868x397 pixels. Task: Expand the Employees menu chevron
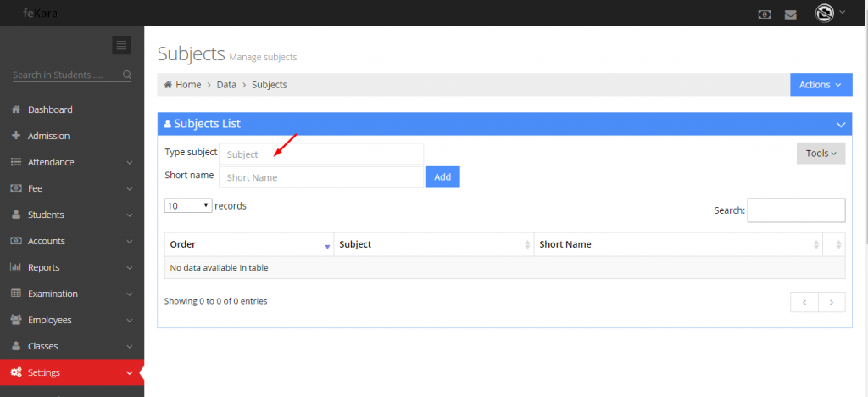click(130, 321)
